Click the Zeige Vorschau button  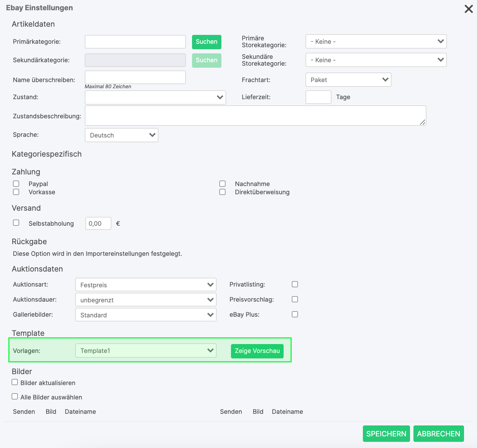[x=257, y=351]
